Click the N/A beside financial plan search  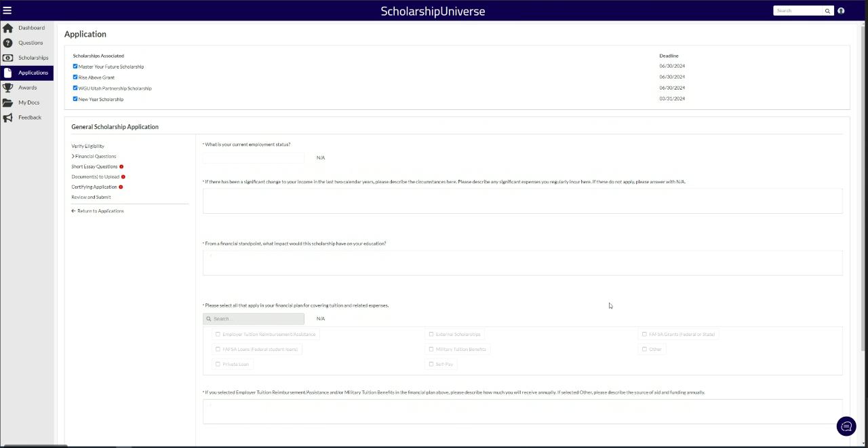click(321, 318)
